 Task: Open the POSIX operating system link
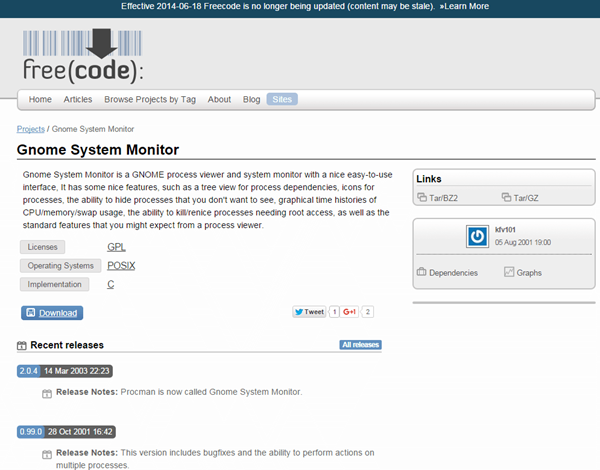coord(121,266)
